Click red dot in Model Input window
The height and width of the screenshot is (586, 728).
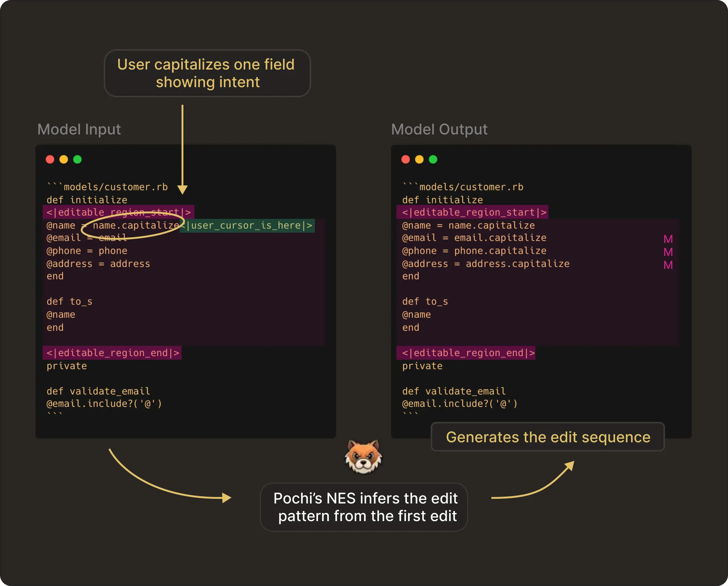[x=50, y=159]
